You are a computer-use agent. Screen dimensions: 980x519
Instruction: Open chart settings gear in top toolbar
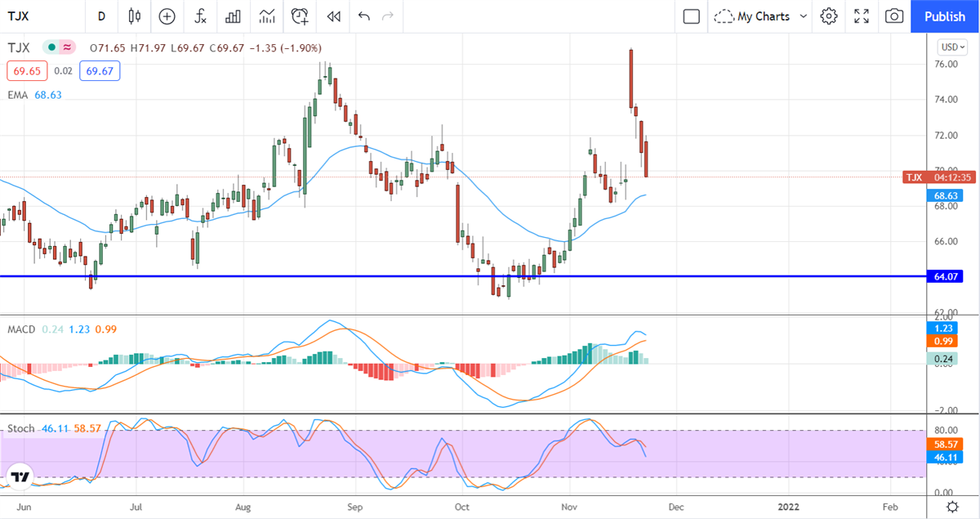(829, 16)
